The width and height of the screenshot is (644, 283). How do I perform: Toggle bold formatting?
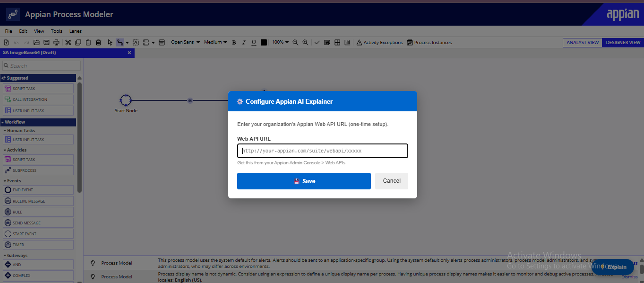(234, 42)
